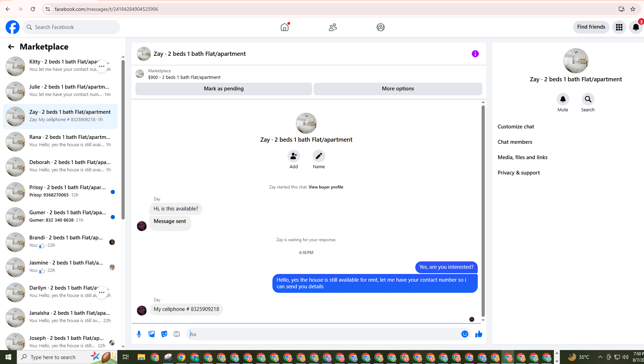Open Facebook home via logo
Screen dimensions: 644x364
(13, 27)
